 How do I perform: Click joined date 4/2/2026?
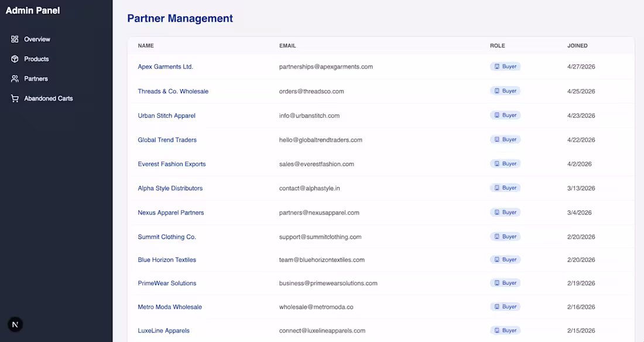580,164
